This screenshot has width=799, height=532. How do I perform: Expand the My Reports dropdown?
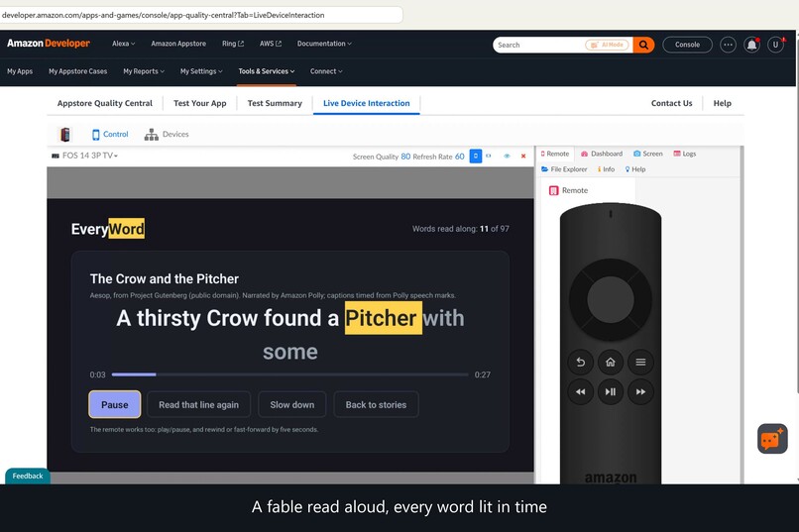point(144,71)
